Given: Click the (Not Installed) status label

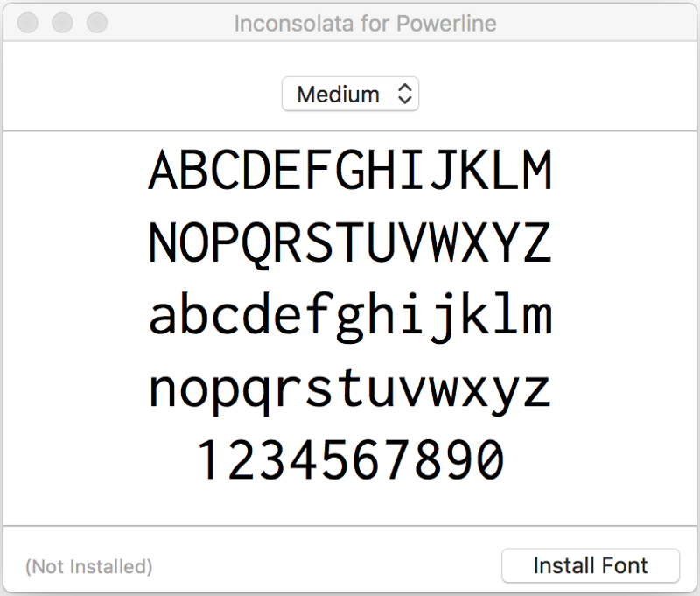Looking at the screenshot, I should (x=89, y=566).
